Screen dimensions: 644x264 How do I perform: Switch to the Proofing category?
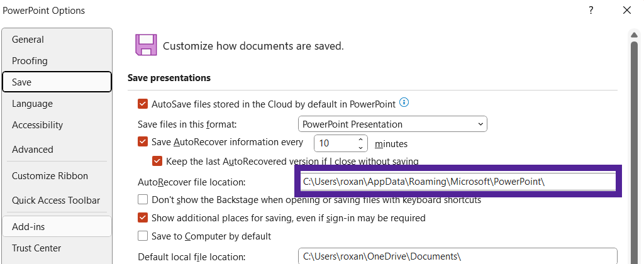tap(30, 61)
